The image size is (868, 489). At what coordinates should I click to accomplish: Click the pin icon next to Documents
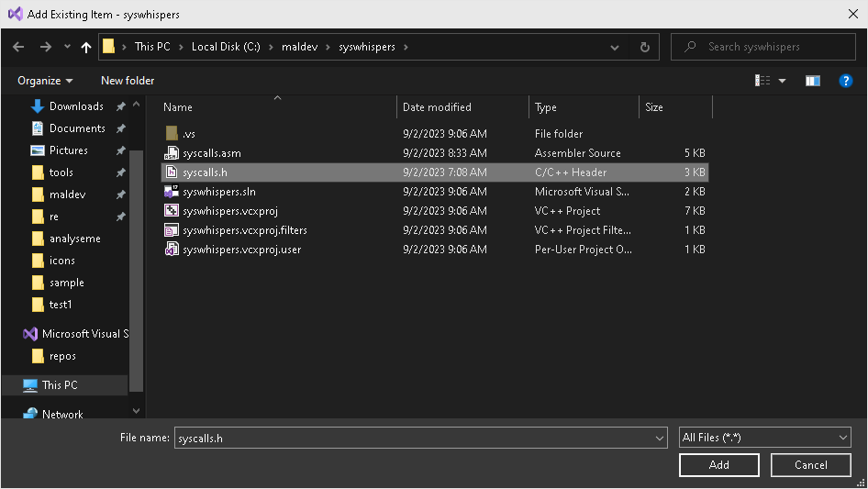121,128
